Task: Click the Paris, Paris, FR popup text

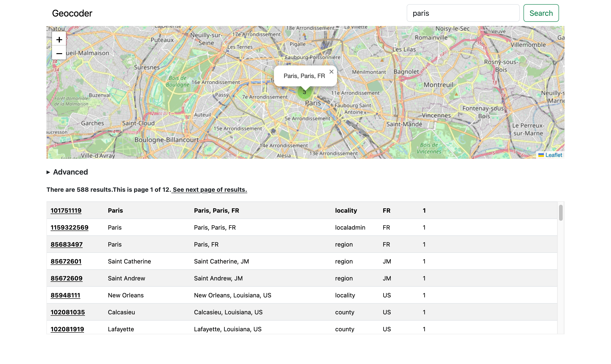Action: tap(304, 76)
